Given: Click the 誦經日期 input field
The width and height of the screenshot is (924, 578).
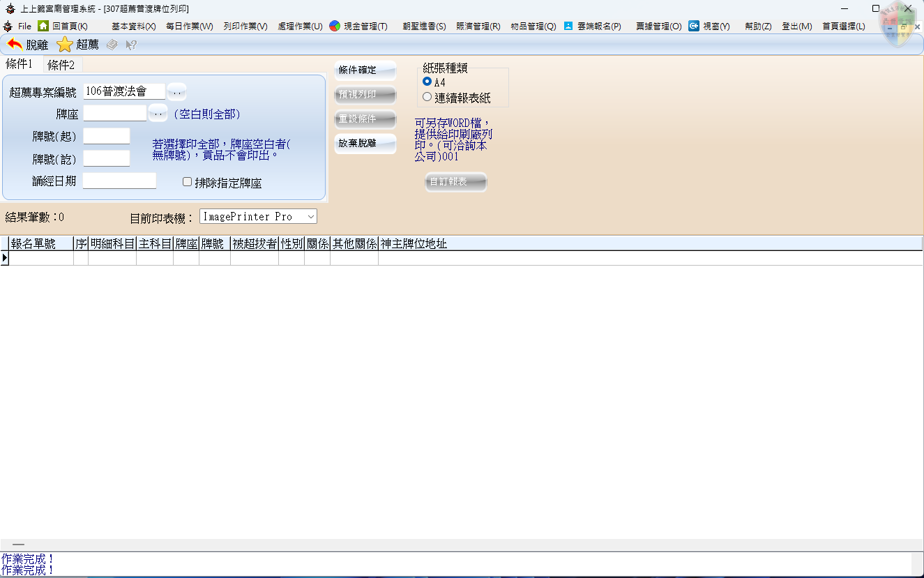Looking at the screenshot, I should (x=119, y=181).
